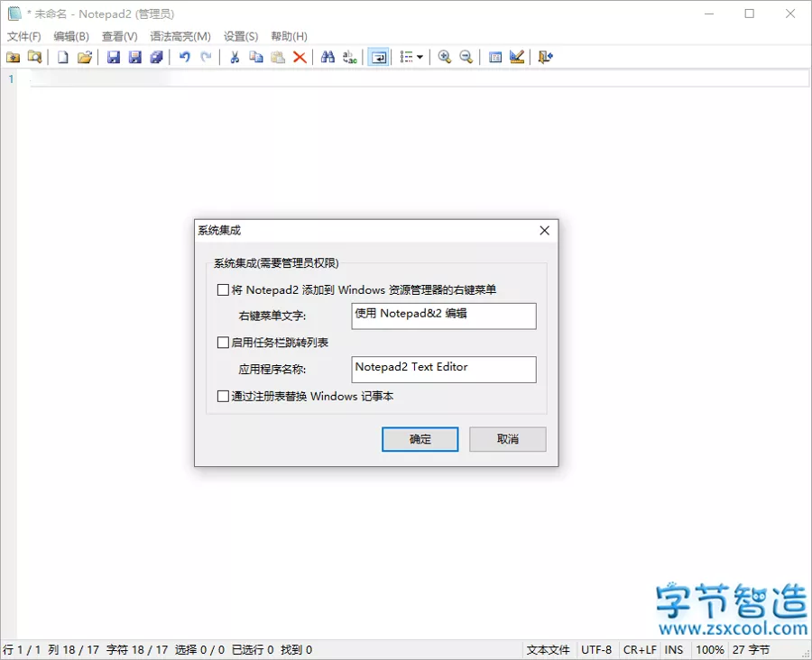The width and height of the screenshot is (812, 660).
Task: Enable adding Notepad2 to Explorer context menu
Action: (223, 290)
